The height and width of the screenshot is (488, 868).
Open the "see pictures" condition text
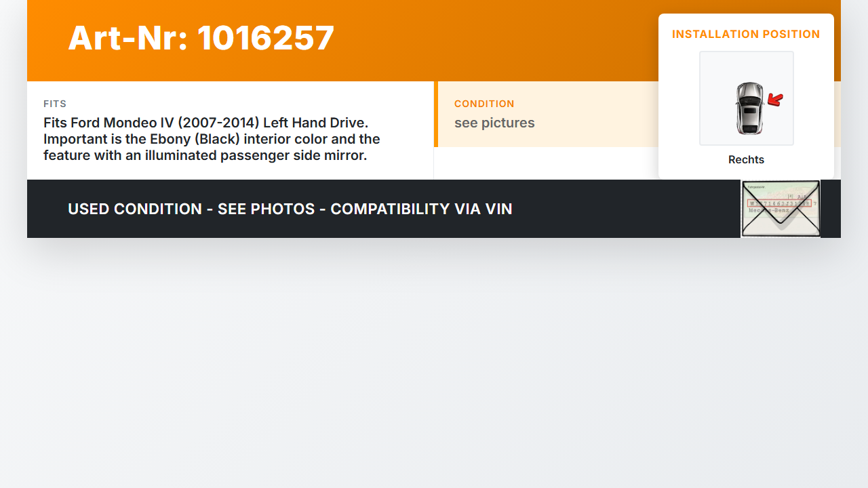click(x=494, y=123)
